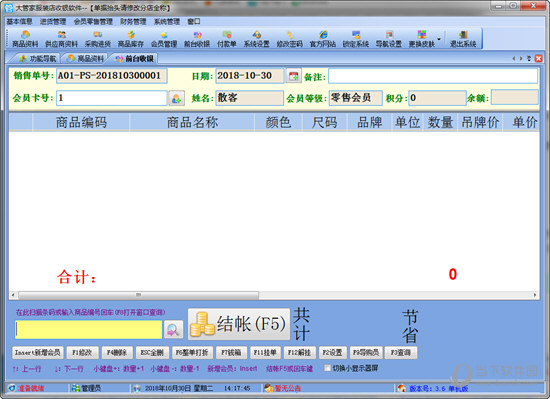Viewport: 550px width, 399px height.
Task: Open 商品库存 toolbar icon
Action: (x=131, y=39)
